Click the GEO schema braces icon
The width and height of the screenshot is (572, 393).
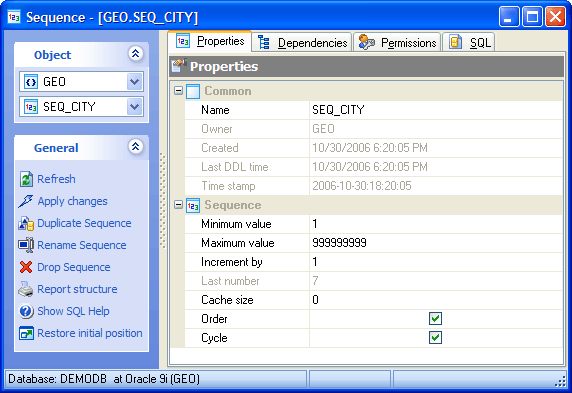pyautogui.click(x=31, y=82)
